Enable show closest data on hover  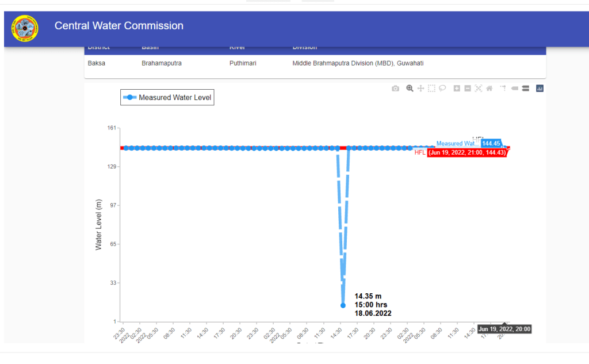[x=515, y=89]
